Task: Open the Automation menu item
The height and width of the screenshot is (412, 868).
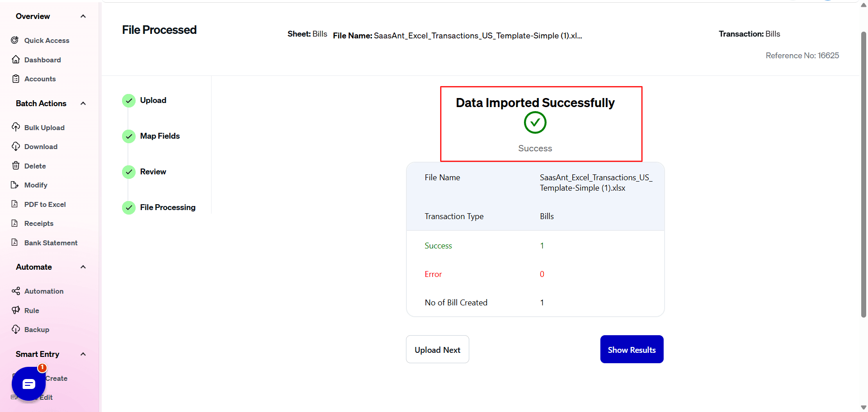Action: 44,291
